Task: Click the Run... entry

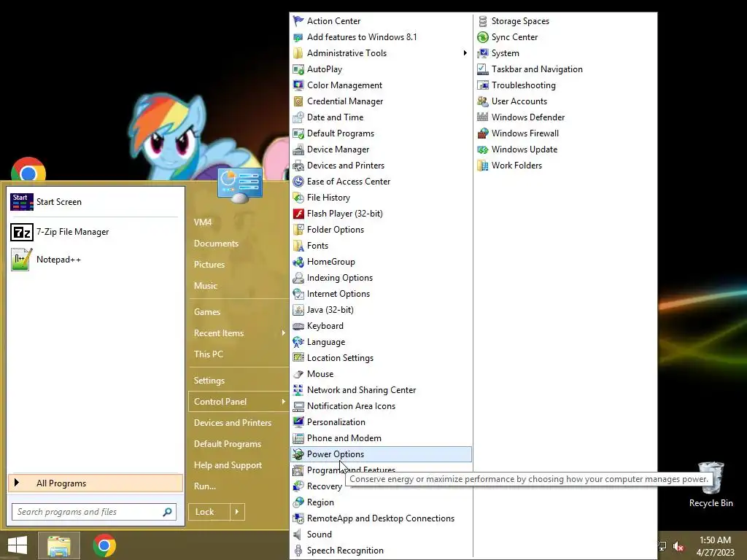Action: [x=239, y=486]
